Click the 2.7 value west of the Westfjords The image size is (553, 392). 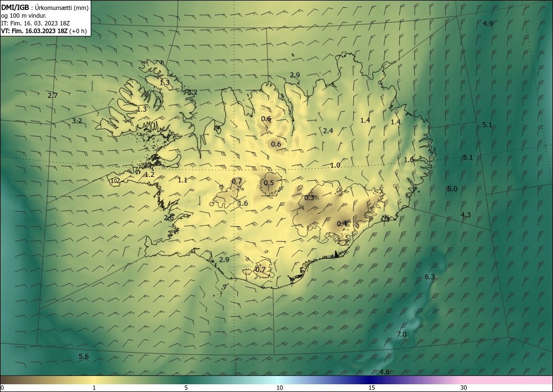[x=53, y=95]
